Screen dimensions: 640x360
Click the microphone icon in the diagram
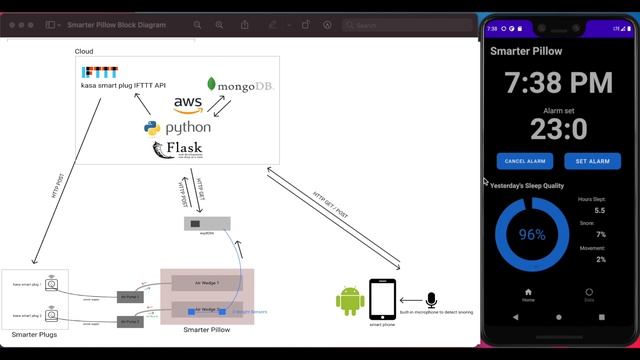tap(431, 300)
